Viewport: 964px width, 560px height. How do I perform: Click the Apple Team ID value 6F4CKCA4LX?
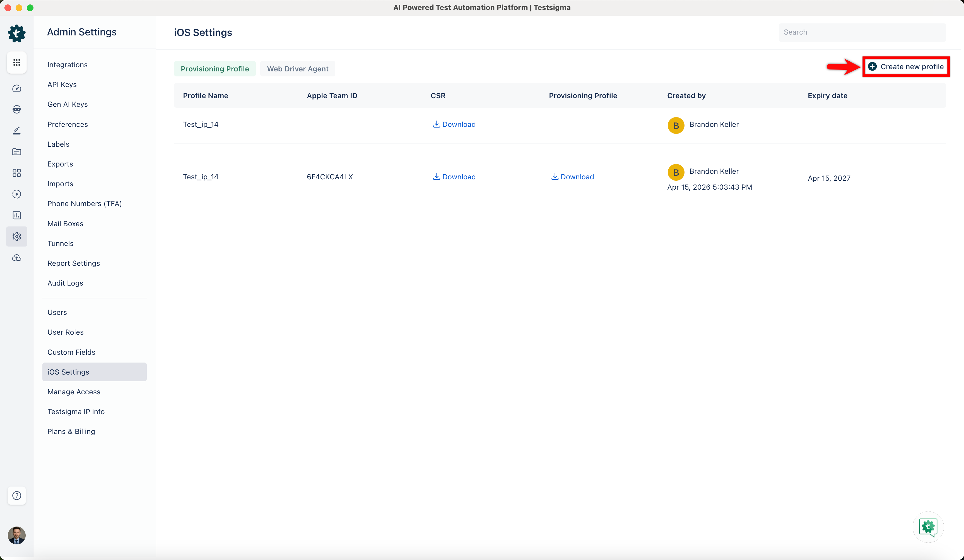click(x=330, y=177)
